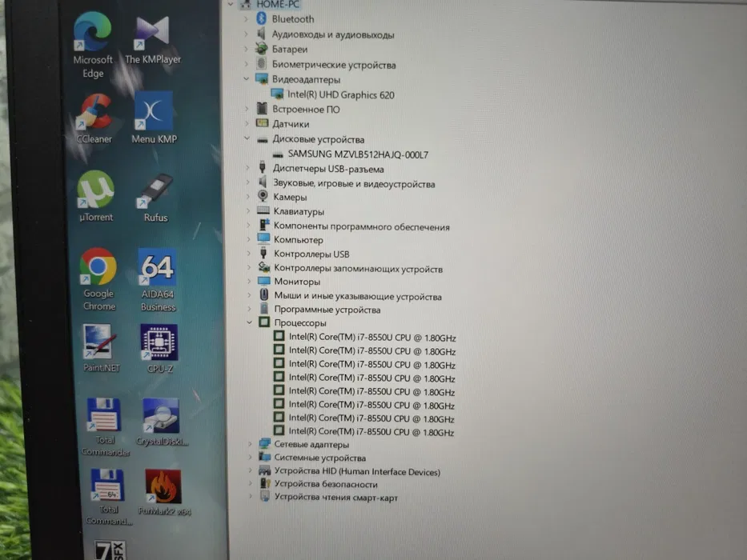This screenshot has height=560, width=747.
Task: Select the Встроенное ПО row
Action: click(298, 109)
